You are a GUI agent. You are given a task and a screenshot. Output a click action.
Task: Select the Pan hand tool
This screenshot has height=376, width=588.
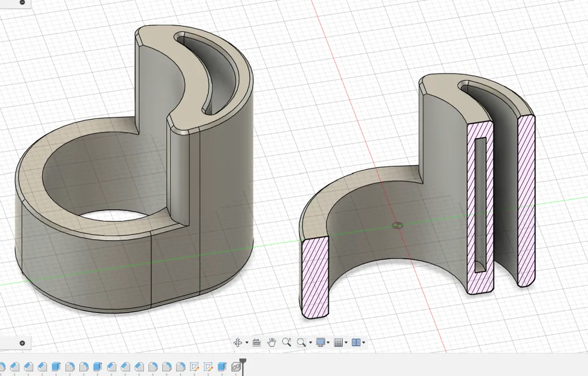pyautogui.click(x=272, y=343)
